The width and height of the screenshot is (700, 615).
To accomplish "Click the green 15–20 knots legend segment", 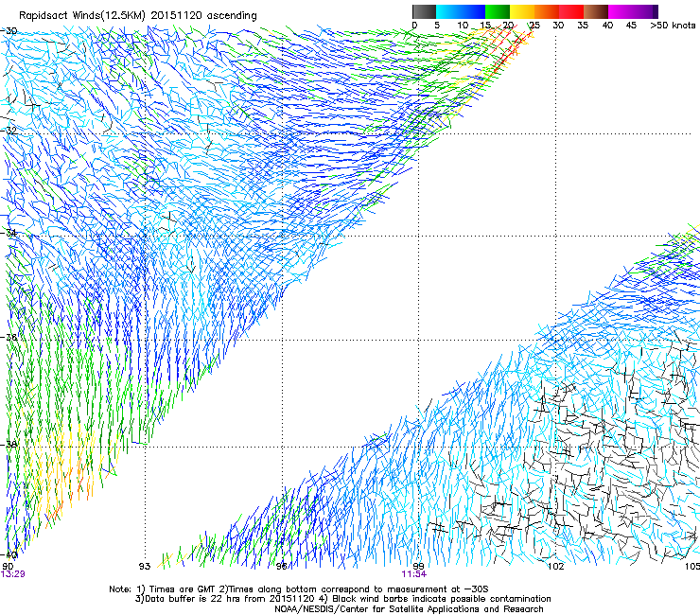I will (x=498, y=11).
